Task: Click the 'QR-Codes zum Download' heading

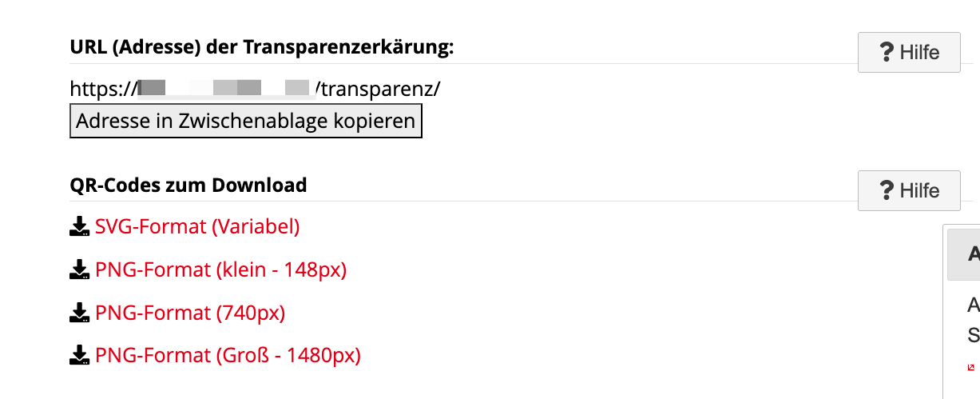Action: [188, 186]
